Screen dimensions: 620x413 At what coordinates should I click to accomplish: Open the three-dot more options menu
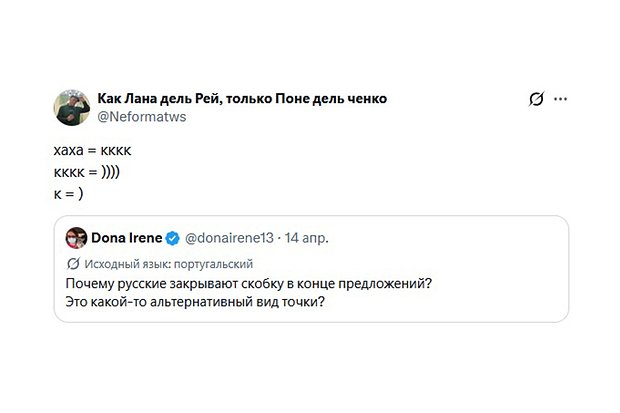(561, 100)
